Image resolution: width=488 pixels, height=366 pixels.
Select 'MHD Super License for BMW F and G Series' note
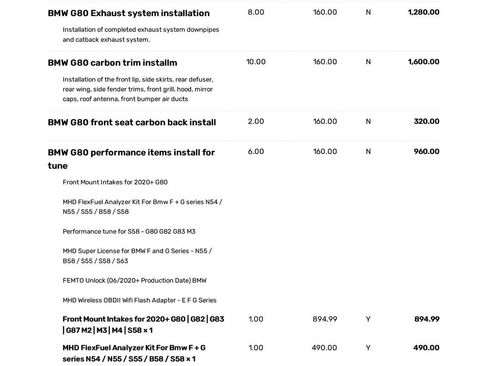pos(137,256)
